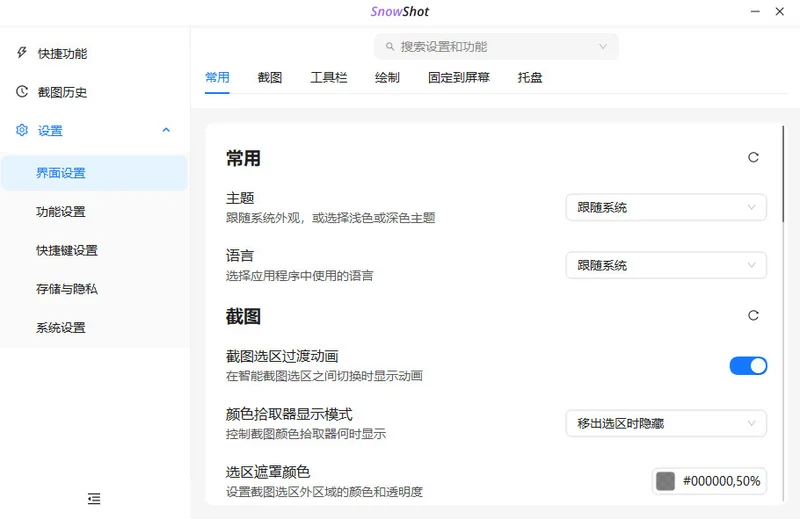Collapse the 设置 menu chevron
This screenshot has height=519, width=800.
pyautogui.click(x=166, y=130)
